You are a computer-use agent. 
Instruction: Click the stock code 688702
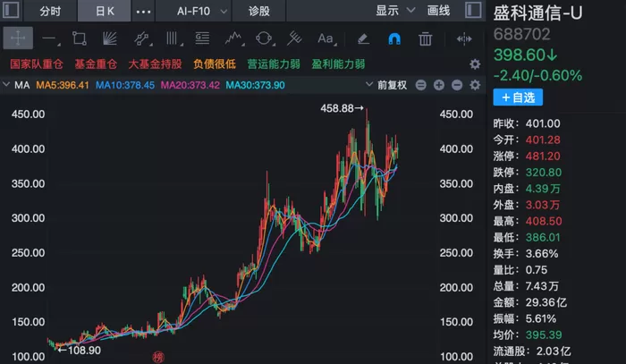(521, 34)
